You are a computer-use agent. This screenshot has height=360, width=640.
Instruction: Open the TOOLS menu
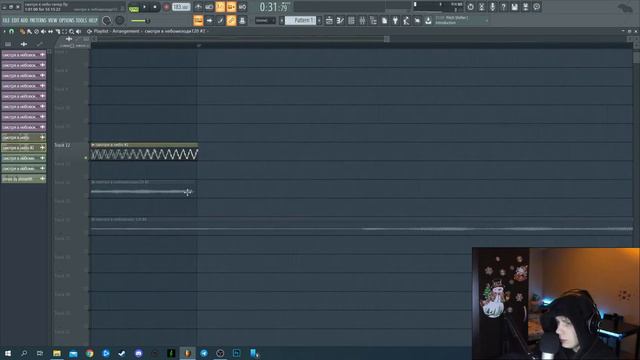point(81,20)
